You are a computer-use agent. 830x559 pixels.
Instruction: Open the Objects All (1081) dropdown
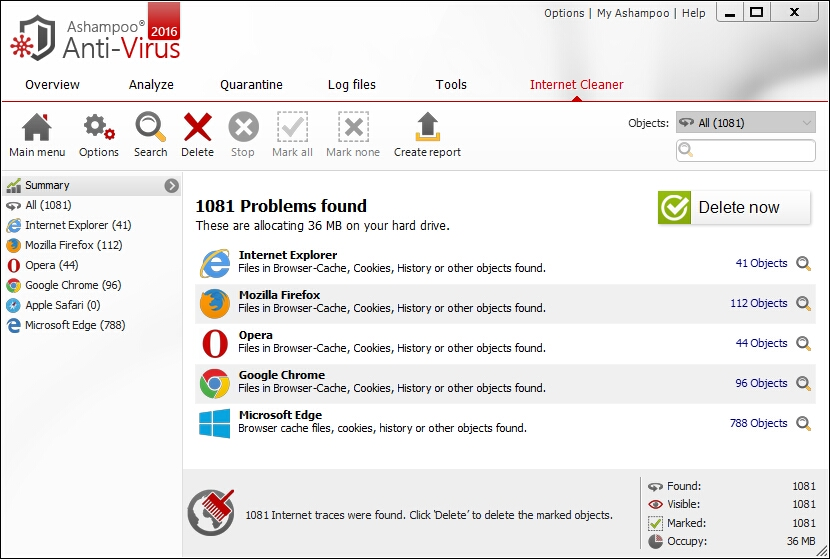tap(745, 123)
